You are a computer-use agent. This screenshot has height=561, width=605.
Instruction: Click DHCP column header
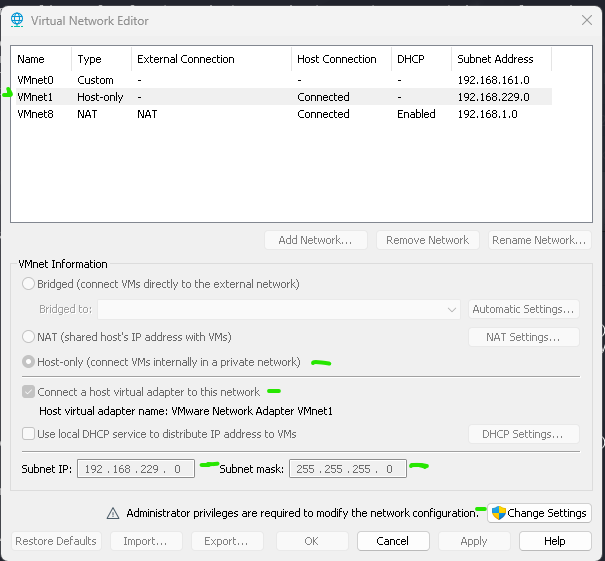(x=421, y=59)
